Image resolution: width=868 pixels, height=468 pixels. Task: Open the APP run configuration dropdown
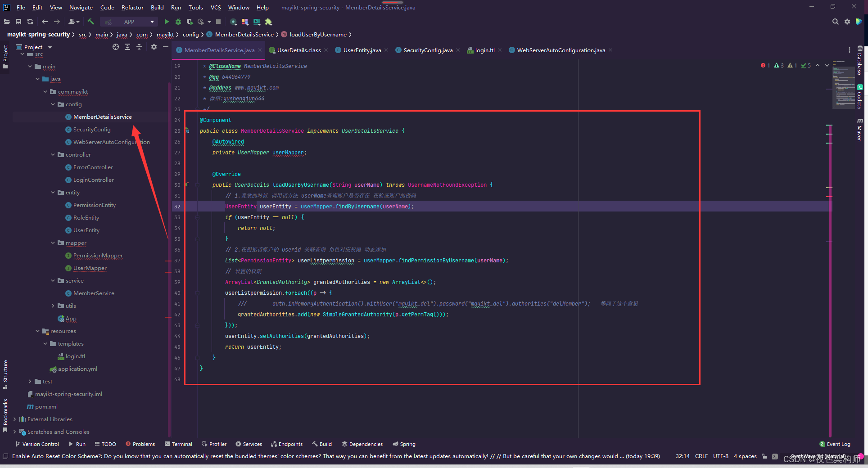(129, 22)
